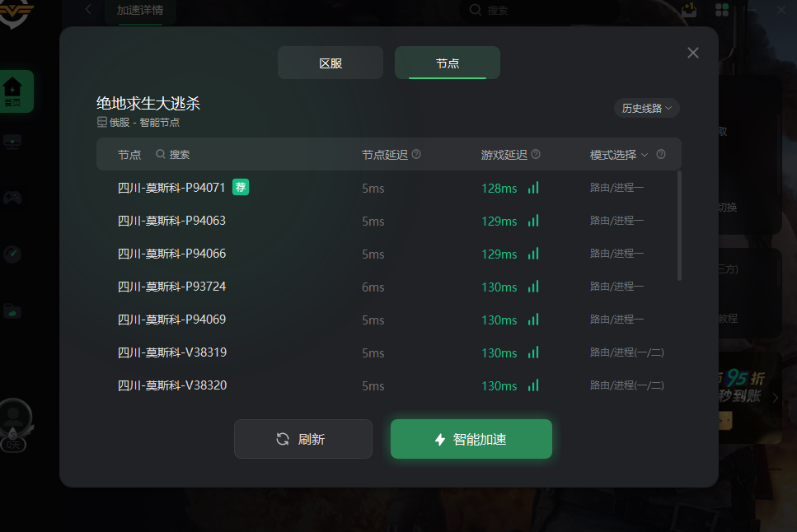The image size is (797, 532).
Task: Click signal bars icon for V38320
Action: [533, 385]
